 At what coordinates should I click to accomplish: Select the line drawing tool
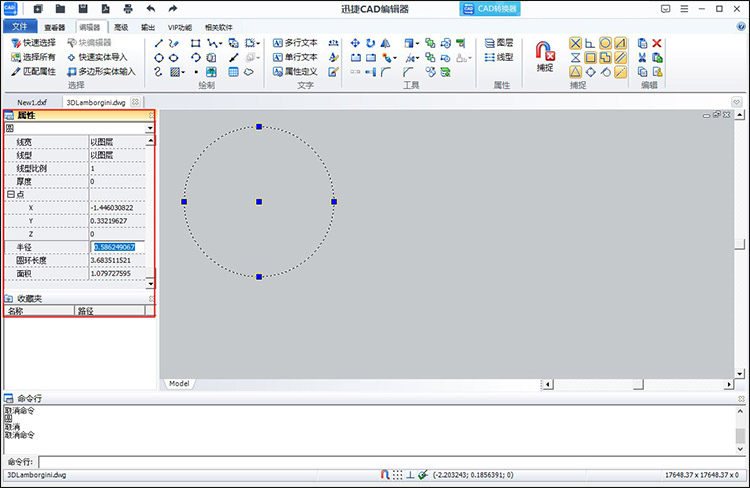159,44
